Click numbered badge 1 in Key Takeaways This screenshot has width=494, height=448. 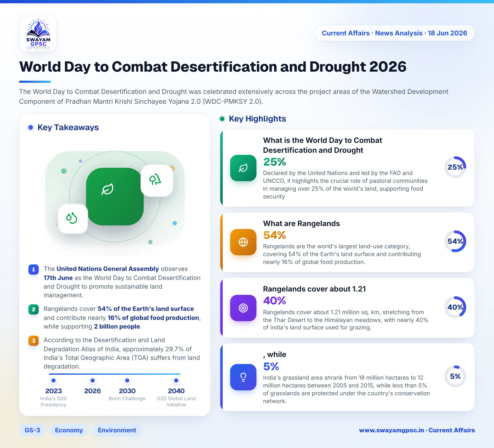[x=34, y=269]
